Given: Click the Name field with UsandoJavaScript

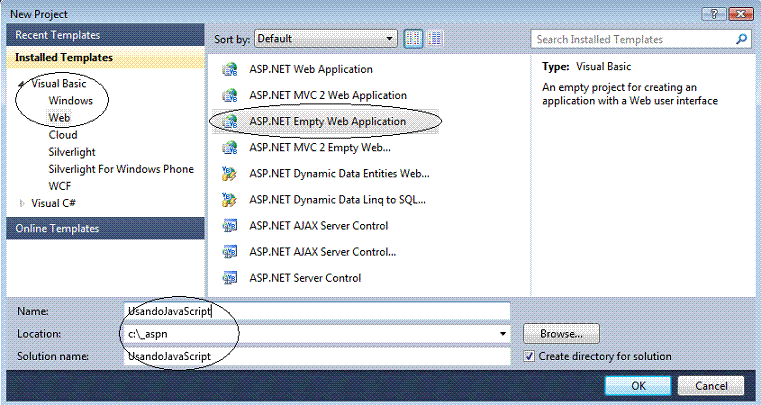Looking at the screenshot, I should point(317,311).
